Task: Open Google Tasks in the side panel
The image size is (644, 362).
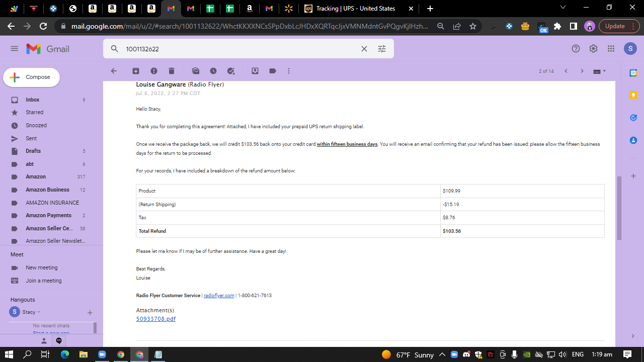Action: point(633,118)
